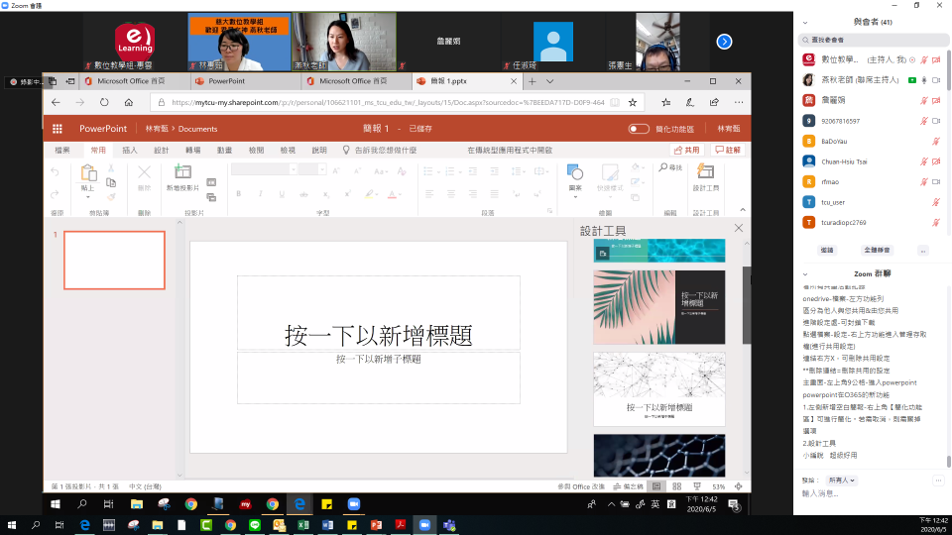The image size is (952, 535).
Task: Open the Animations (動畫) ribbon tab
Action: pos(224,150)
